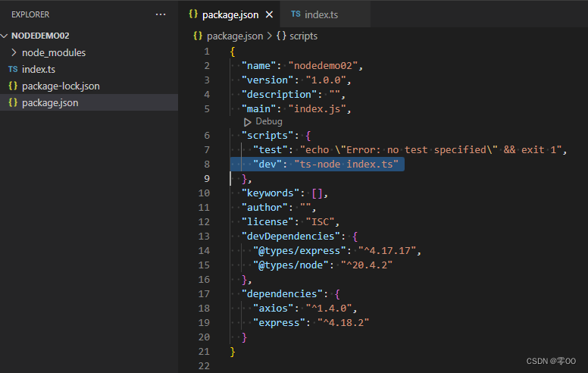Click the "1.0.0" version value
Image resolution: width=588 pixels, height=373 pixels.
(326, 80)
